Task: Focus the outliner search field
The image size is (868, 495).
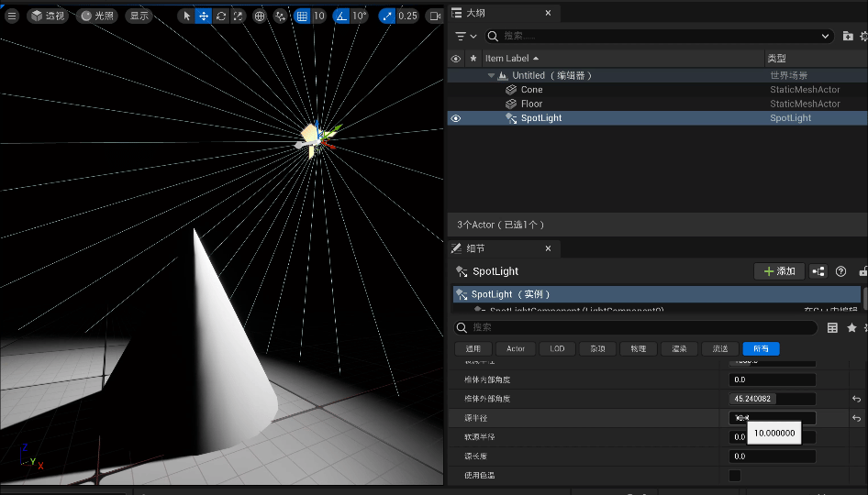Action: [x=659, y=36]
